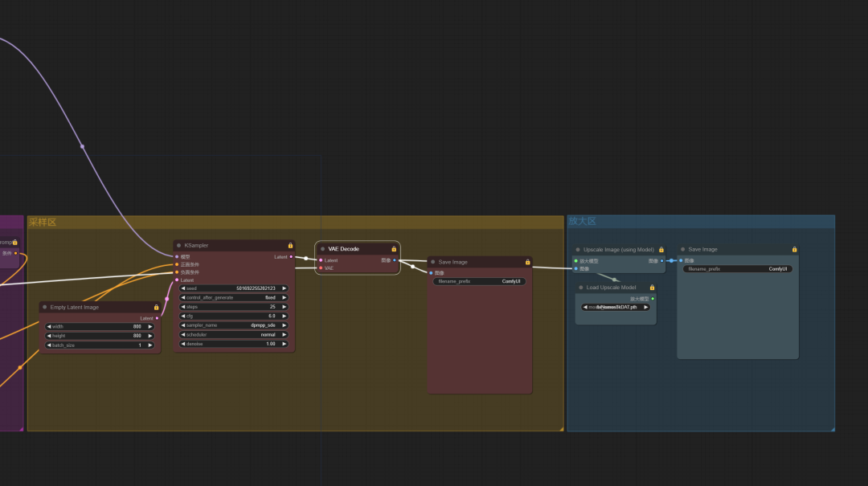The width and height of the screenshot is (868, 486).
Task: Collapse the KSampler node via its title dot
Action: 178,245
